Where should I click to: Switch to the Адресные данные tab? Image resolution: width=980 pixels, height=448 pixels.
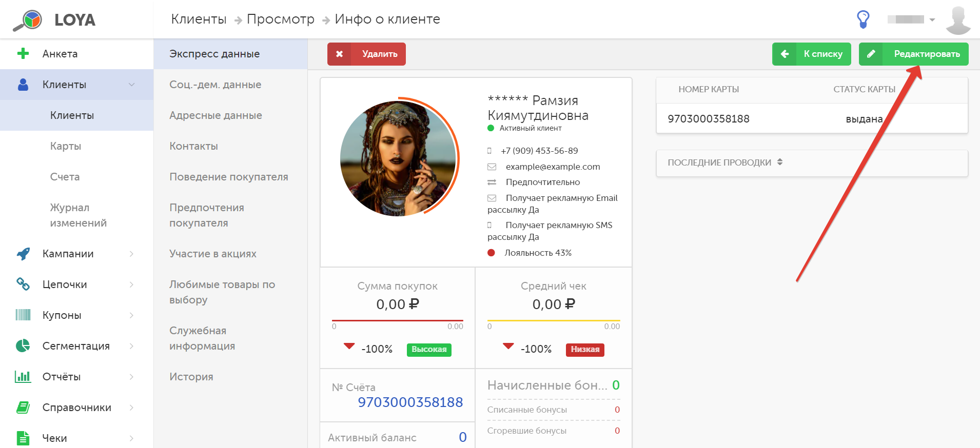[x=230, y=115]
